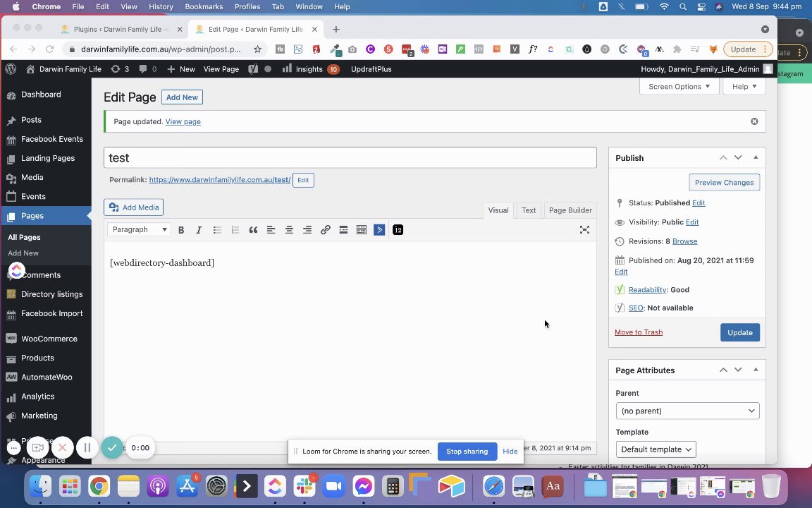This screenshot has width=812, height=508.
Task: Open Loom more options ellipsis button
Action: pos(14,447)
